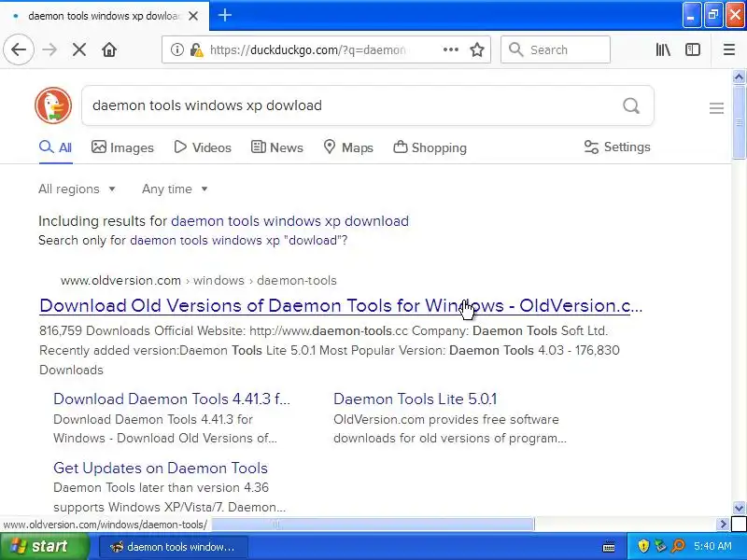Screen dimensions: 747x560
Task: Open 'Get Updates on Daemon Tools' sublink
Action: [161, 468]
